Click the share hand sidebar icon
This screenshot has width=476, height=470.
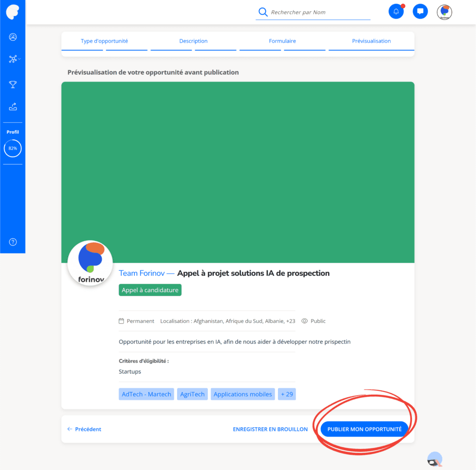click(x=13, y=107)
